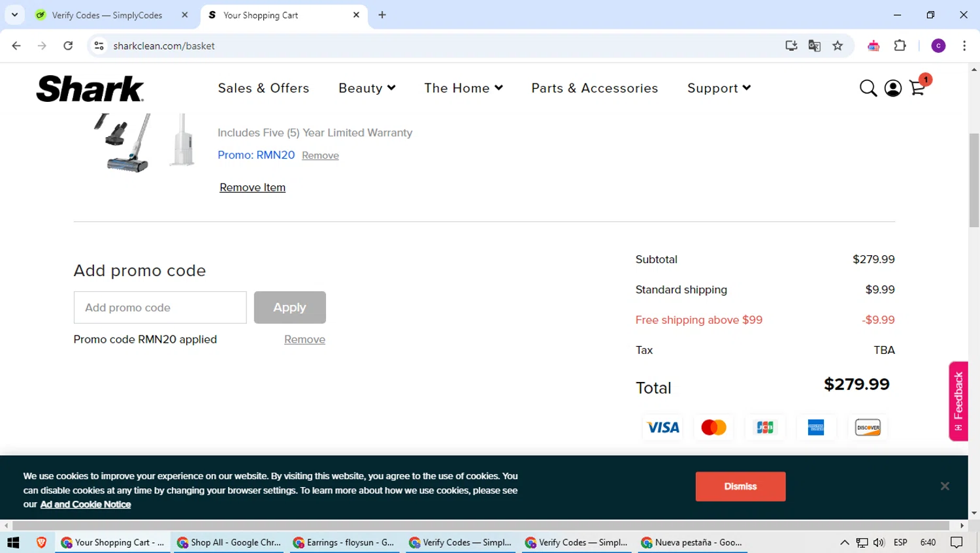
Task: Click the taskbar volume icon
Action: (x=879, y=543)
